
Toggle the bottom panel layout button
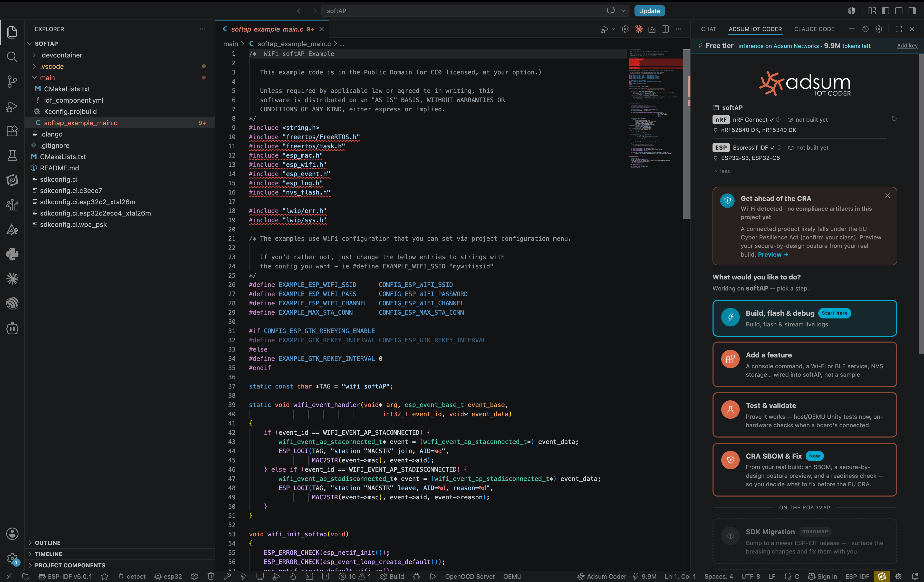point(899,11)
